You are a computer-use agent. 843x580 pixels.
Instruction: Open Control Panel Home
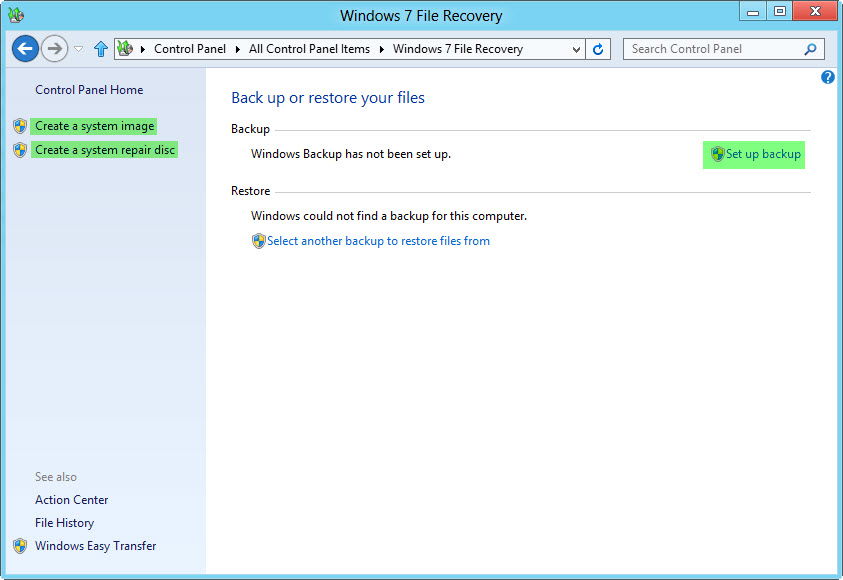pyautogui.click(x=89, y=90)
